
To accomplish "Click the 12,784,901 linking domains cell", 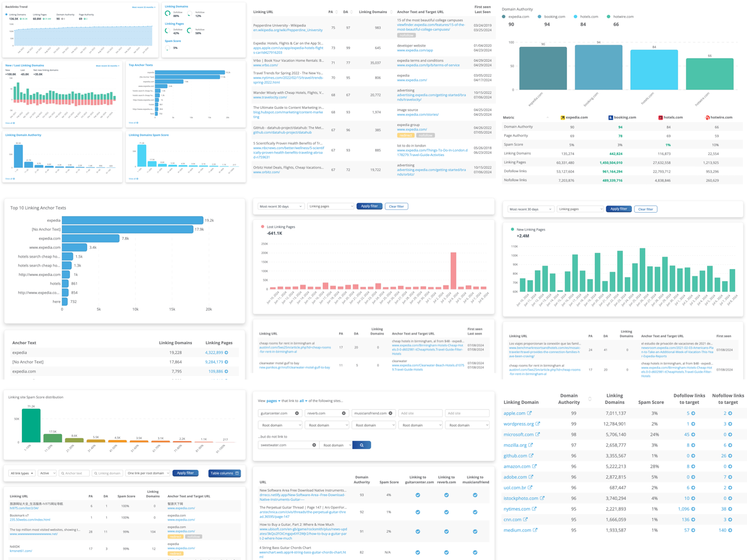I will pos(615,424).
